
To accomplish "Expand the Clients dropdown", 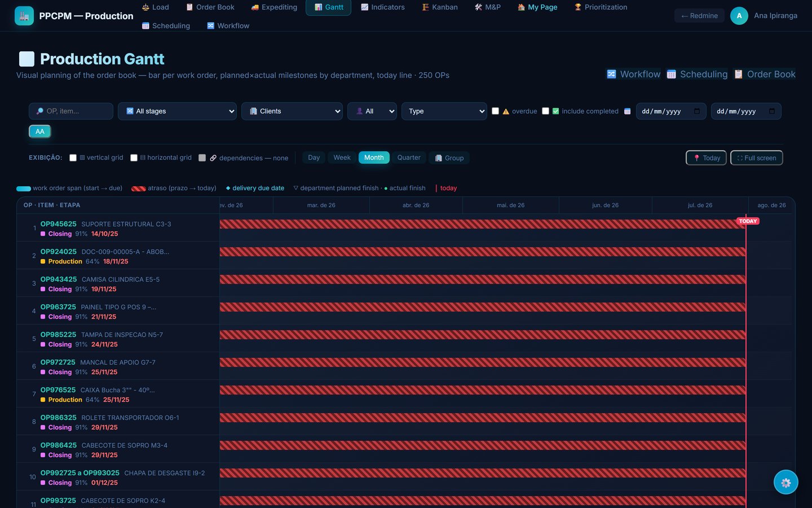I will (x=292, y=111).
